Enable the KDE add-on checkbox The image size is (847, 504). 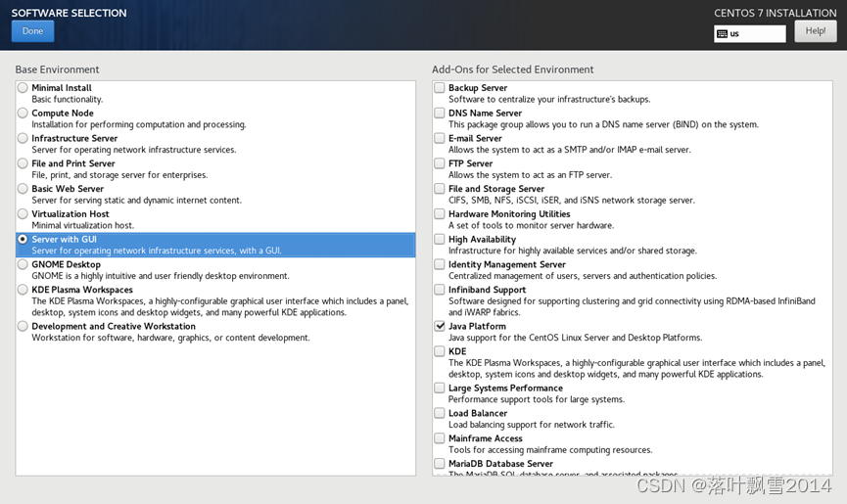[440, 351]
